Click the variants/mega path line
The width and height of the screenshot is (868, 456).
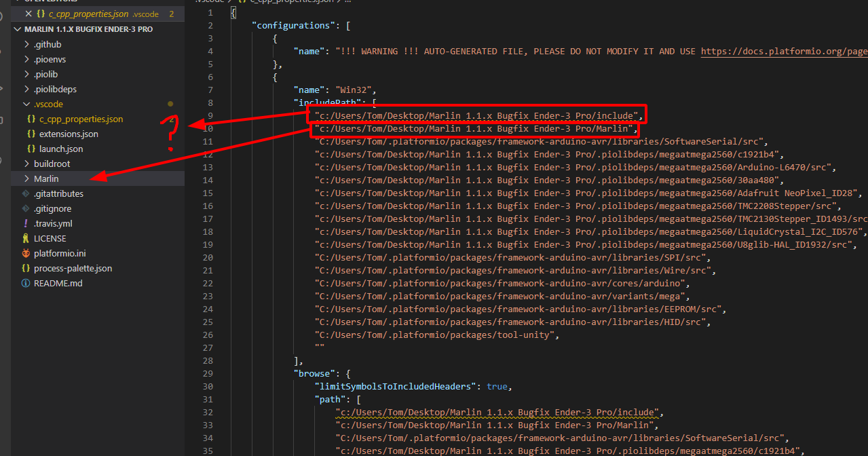tap(502, 296)
